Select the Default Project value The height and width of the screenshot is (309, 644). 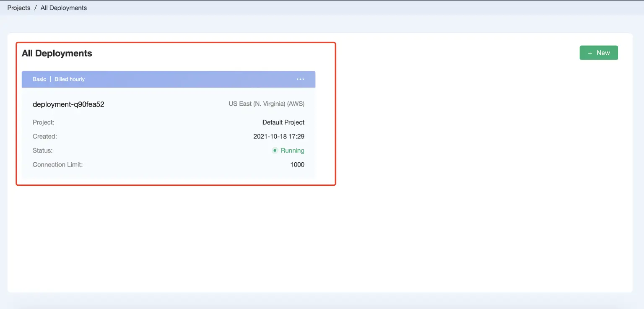pyautogui.click(x=283, y=122)
